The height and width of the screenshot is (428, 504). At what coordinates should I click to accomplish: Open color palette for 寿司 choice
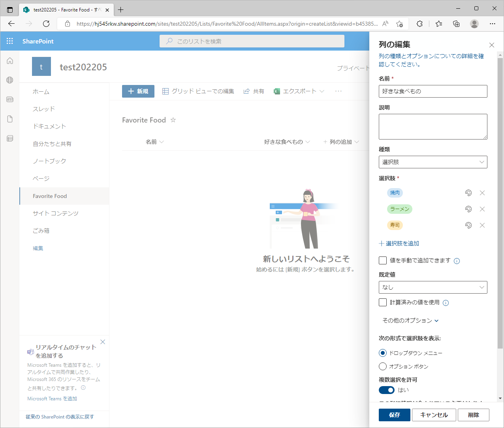(x=468, y=225)
